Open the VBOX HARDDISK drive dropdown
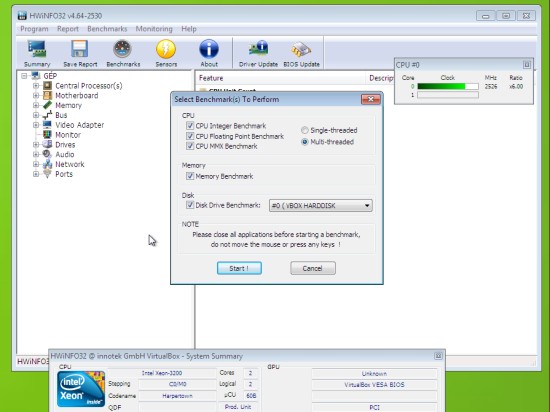This screenshot has width=550, height=412. (321, 205)
